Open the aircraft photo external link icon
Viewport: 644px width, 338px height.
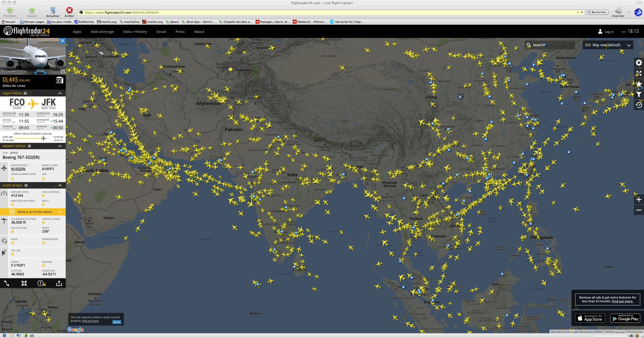pyautogui.click(x=63, y=71)
